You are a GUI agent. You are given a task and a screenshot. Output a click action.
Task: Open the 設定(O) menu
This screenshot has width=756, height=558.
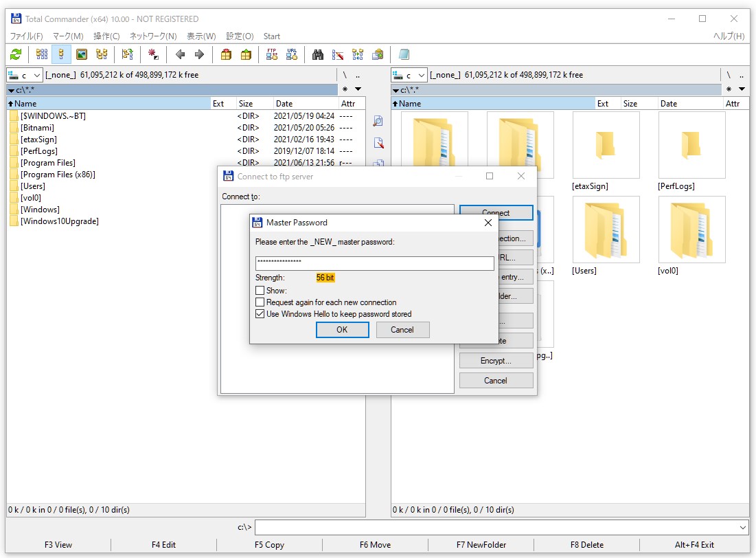240,36
